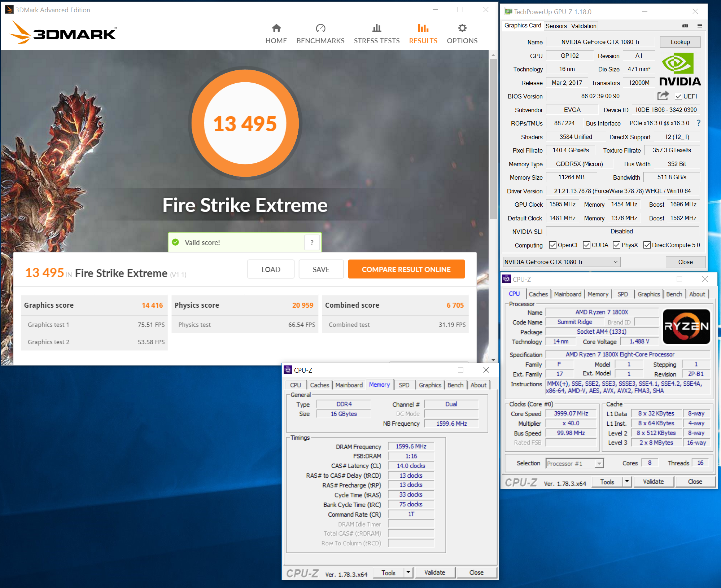Click the Driver Version field in GPU-Z
This screenshot has width=721, height=588.
pyautogui.click(x=622, y=191)
